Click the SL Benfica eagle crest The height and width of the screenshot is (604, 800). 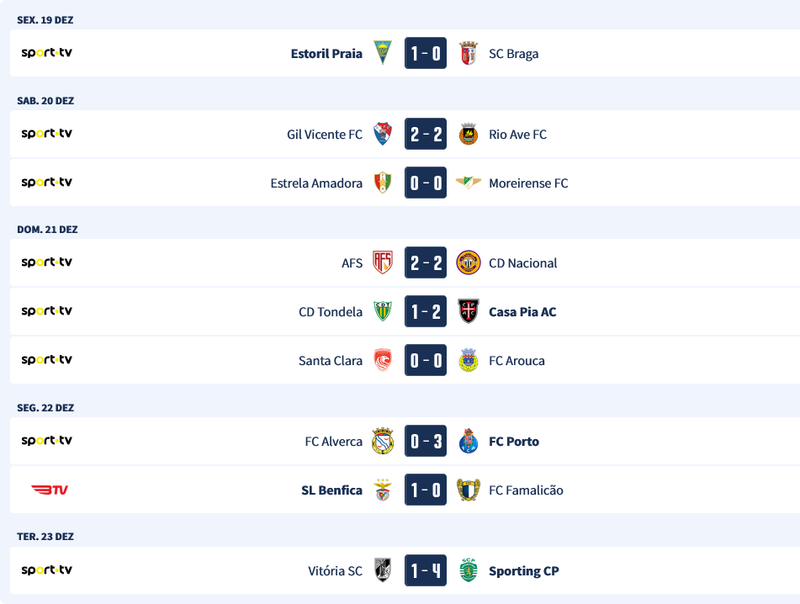click(383, 490)
